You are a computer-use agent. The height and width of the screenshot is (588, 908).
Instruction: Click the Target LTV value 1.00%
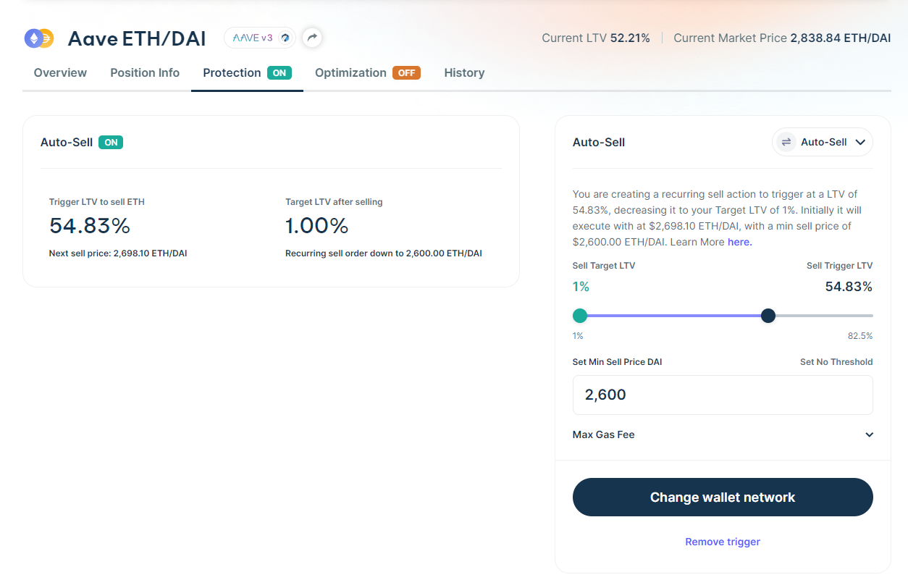point(317,226)
